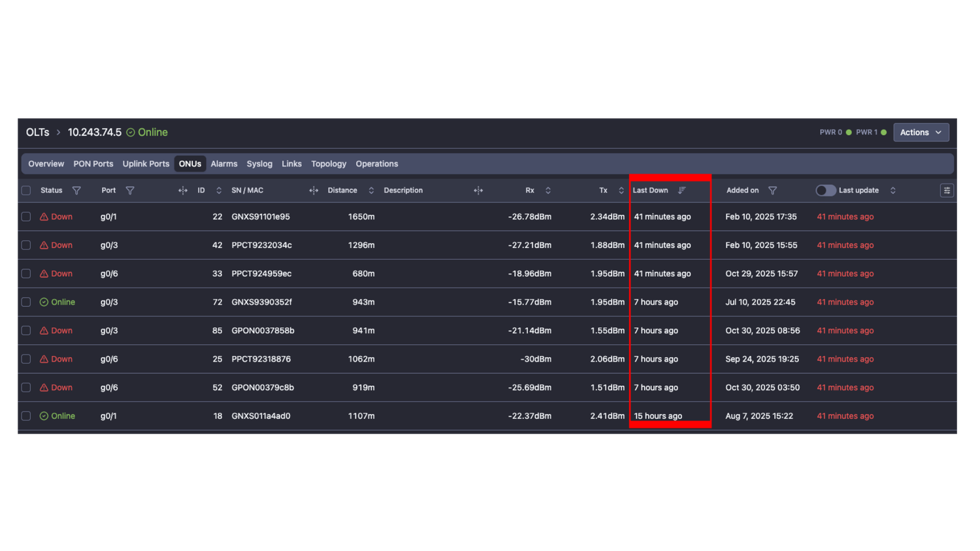Open the Syslog tab
The height and width of the screenshot is (551, 980).
tap(259, 164)
